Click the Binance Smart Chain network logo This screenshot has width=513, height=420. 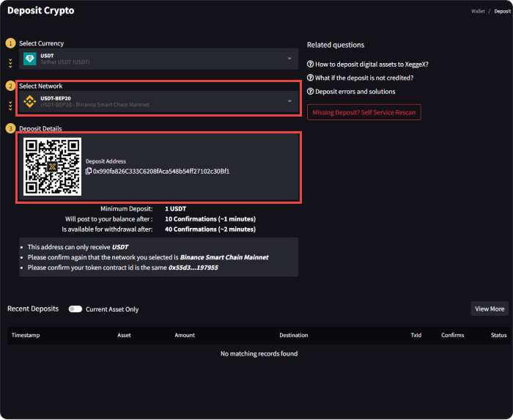30,101
